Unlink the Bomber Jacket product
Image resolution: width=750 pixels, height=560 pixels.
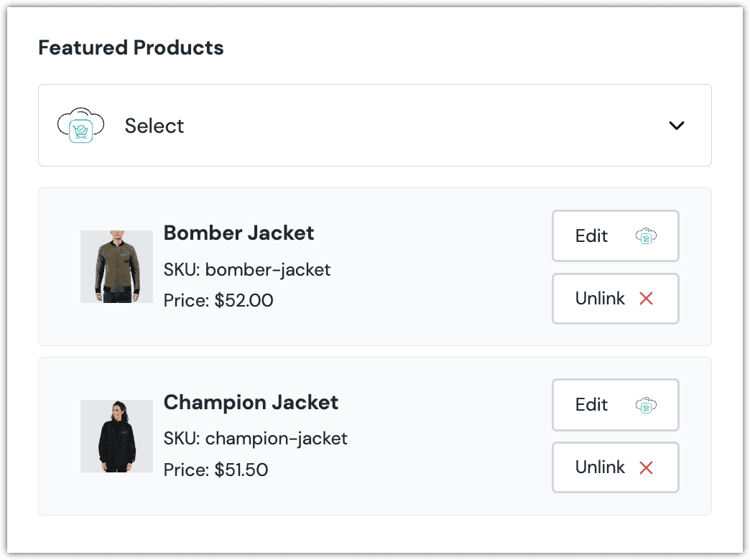[615, 299]
